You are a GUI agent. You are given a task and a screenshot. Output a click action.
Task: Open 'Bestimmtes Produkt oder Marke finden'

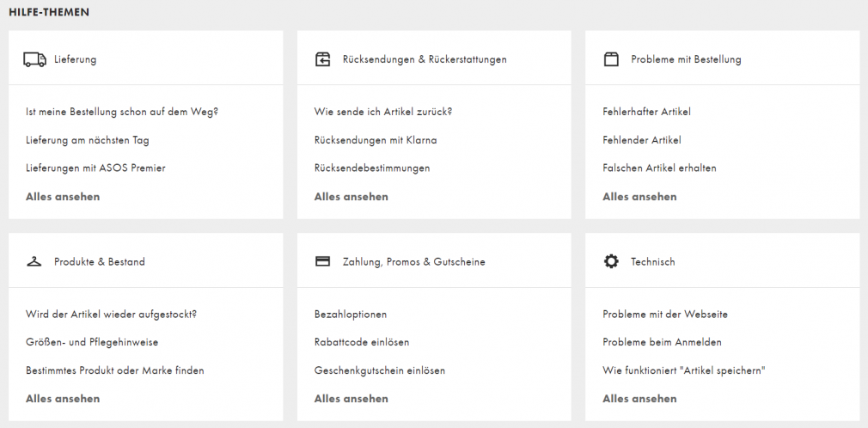[x=114, y=370]
